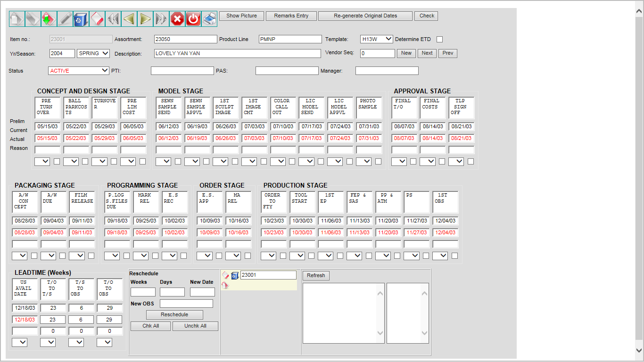This screenshot has height=362, width=644.
Task: Click the Vendor Seq input field
Action: pyautogui.click(x=378, y=54)
